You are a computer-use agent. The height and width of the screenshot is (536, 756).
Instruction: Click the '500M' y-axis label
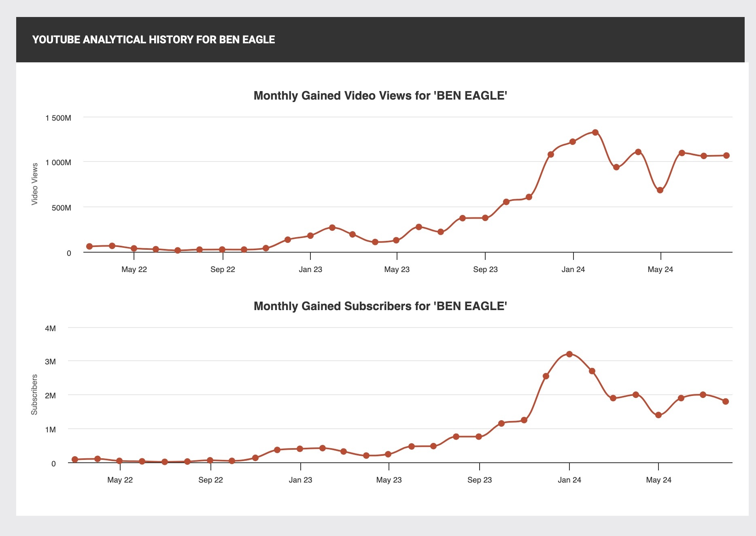tap(62, 208)
